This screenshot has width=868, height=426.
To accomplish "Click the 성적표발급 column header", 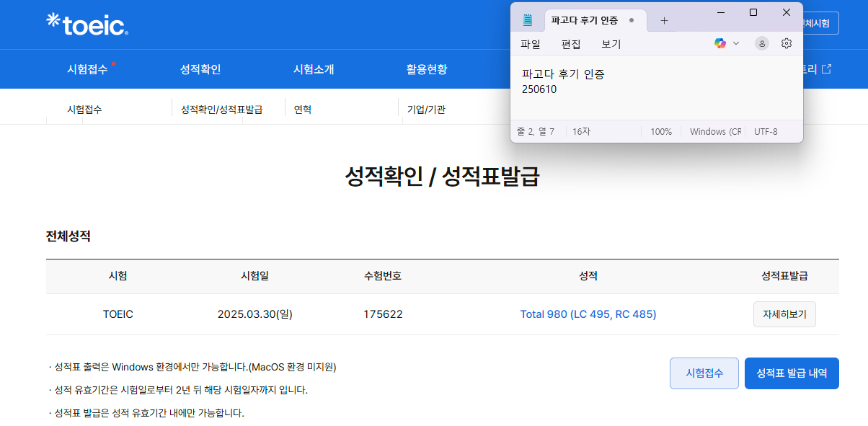I will (x=784, y=276).
